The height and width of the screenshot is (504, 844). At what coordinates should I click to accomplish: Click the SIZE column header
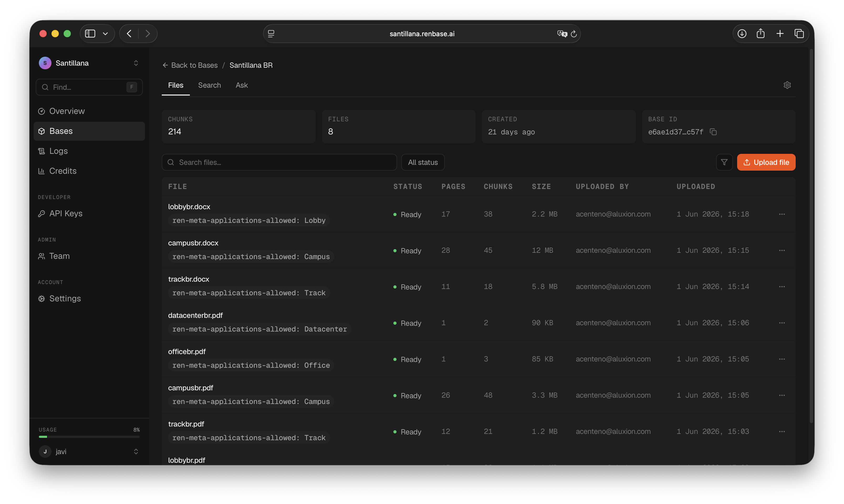[541, 186]
